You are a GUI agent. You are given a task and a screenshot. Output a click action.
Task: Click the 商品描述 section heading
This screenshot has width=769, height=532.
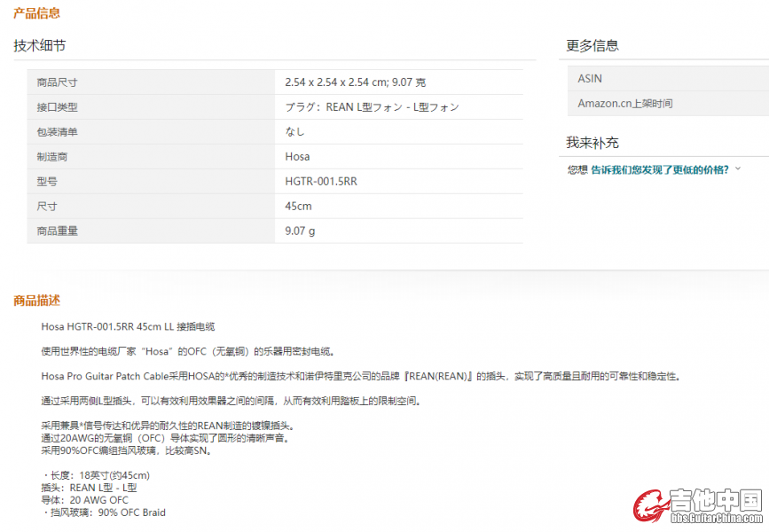[37, 301]
